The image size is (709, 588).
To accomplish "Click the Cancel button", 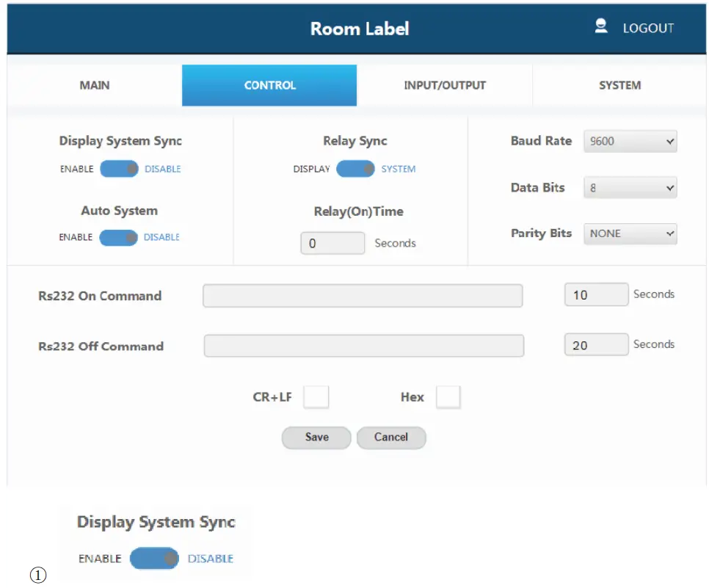I will (390, 438).
